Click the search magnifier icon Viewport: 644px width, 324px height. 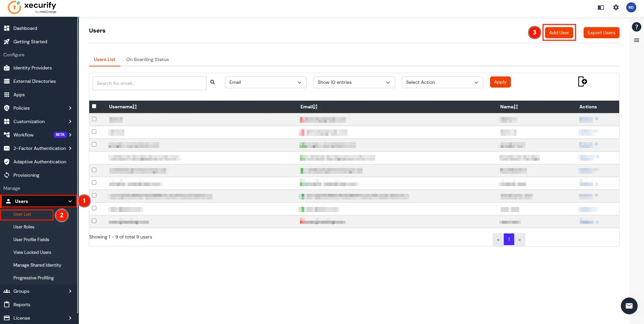pyautogui.click(x=213, y=82)
